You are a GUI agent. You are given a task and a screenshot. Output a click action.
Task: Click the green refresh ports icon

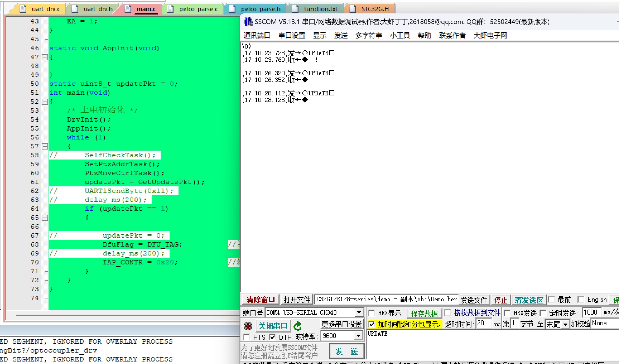pyautogui.click(x=298, y=326)
